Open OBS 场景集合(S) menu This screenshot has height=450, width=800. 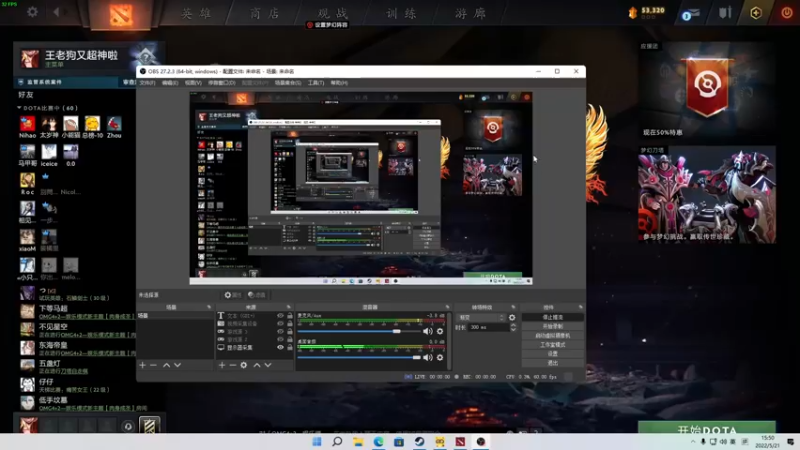(288, 83)
